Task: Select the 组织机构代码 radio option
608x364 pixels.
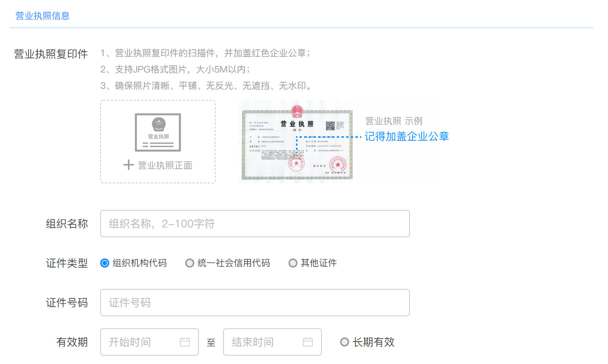Action: pos(105,263)
